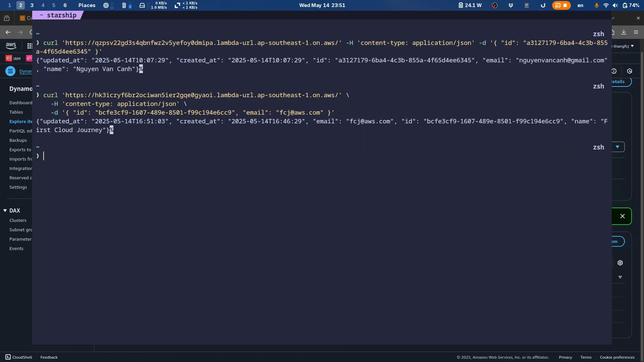Open the Wi-Fi status icon
644x362 pixels.
pos(606,5)
